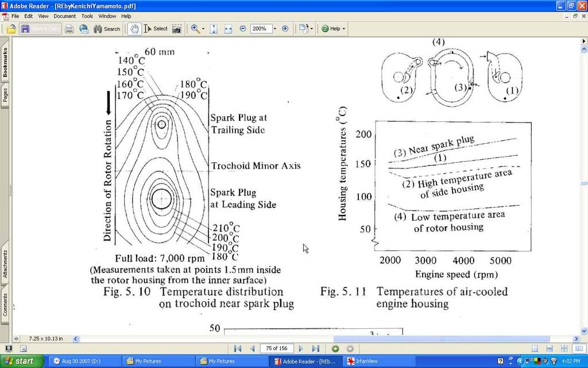Click the green Previous View button
Viewport: 588px width, 368px height.
335,349
